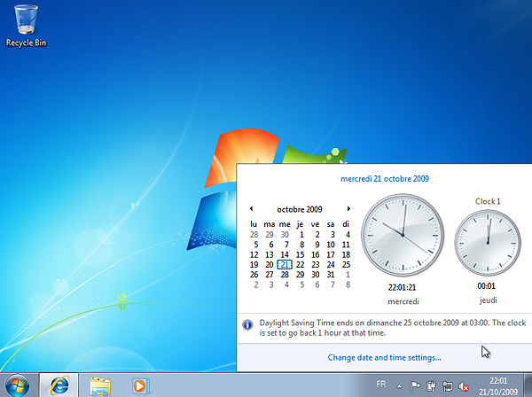The width and height of the screenshot is (532, 397).
Task: Open the Recycle Bin desktop icon
Action: tap(27, 21)
